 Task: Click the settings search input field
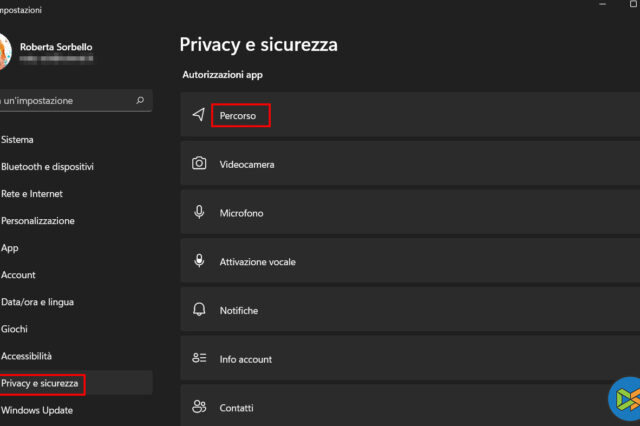tap(65, 101)
